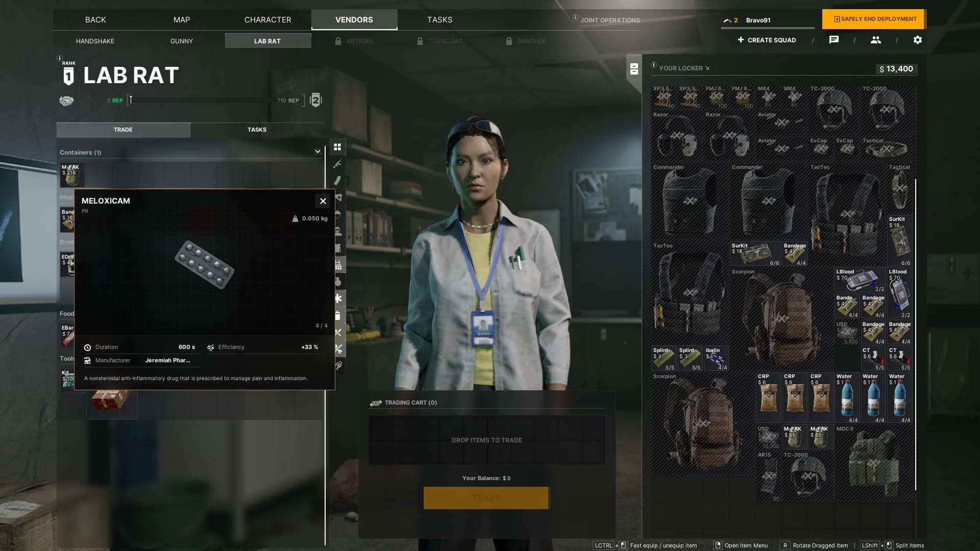Open the Character top menu tab
Image resolution: width=980 pixels, height=551 pixels.
pos(267,19)
